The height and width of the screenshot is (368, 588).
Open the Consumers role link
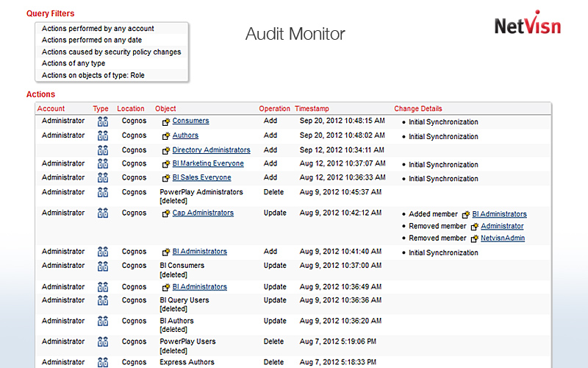pos(190,121)
